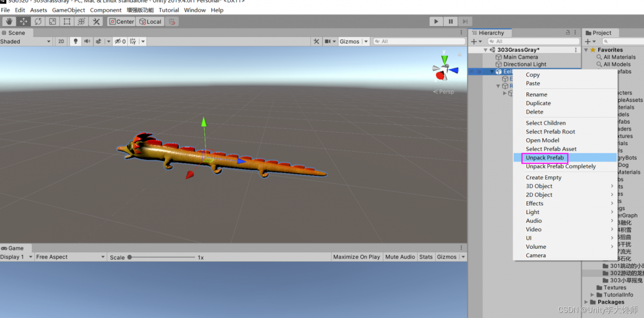
Task: Select the Textures folder
Action: 615,288
